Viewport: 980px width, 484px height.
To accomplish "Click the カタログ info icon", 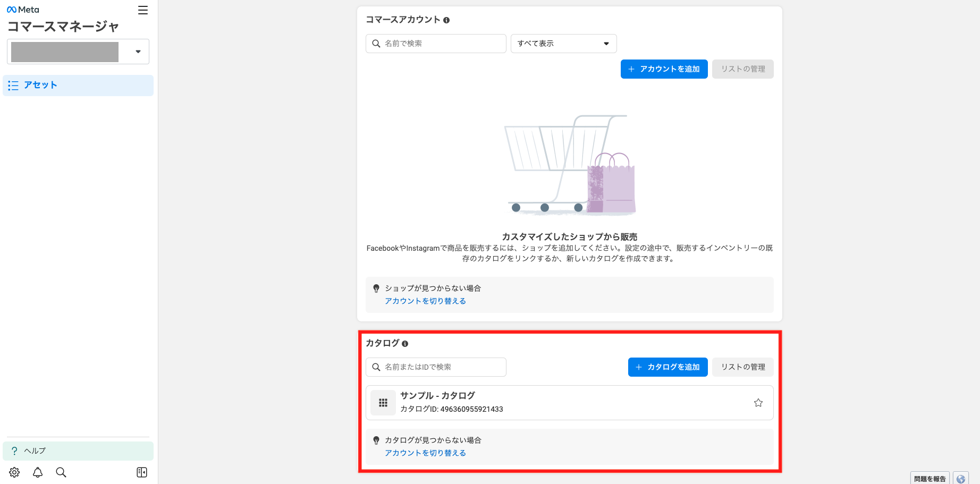I will 405,344.
